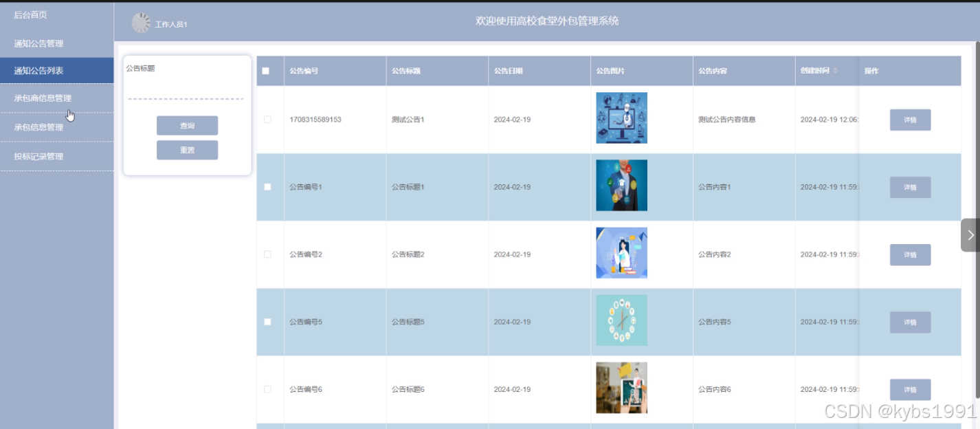Screen dimensions: 980x429
Task: Click the 公告内容 column header
Action: point(744,71)
